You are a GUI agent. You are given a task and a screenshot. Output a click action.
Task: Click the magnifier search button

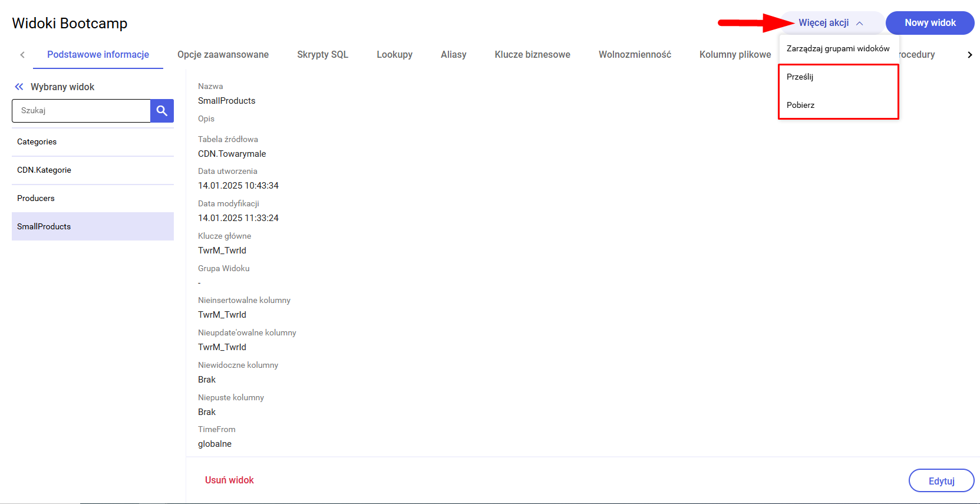pos(162,111)
